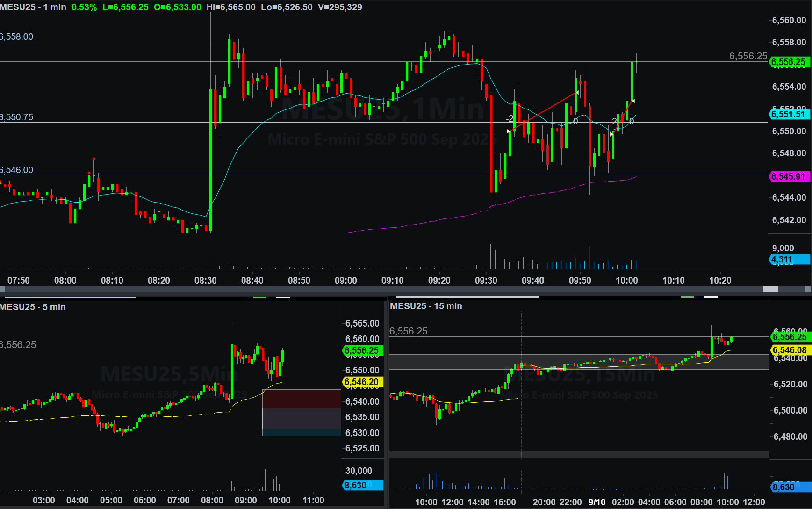Select the blue 4,311 volume tag
812x509 pixels.
tap(789, 259)
